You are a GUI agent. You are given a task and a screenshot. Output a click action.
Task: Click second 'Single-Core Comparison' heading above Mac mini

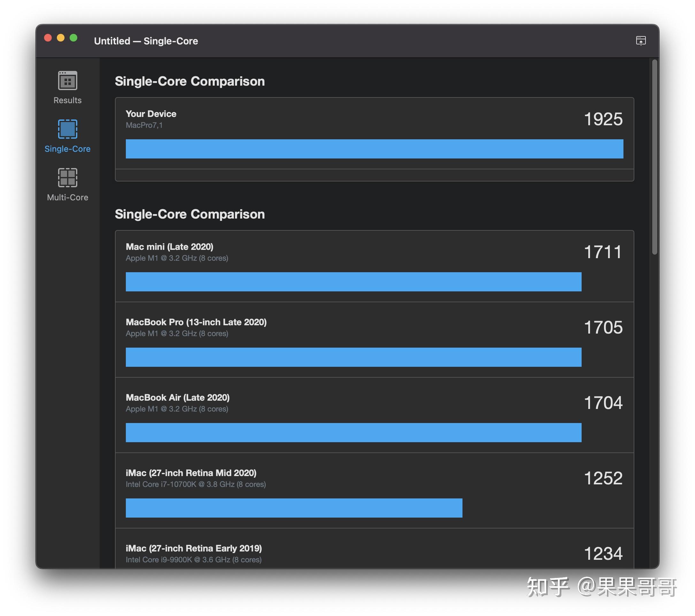click(190, 214)
